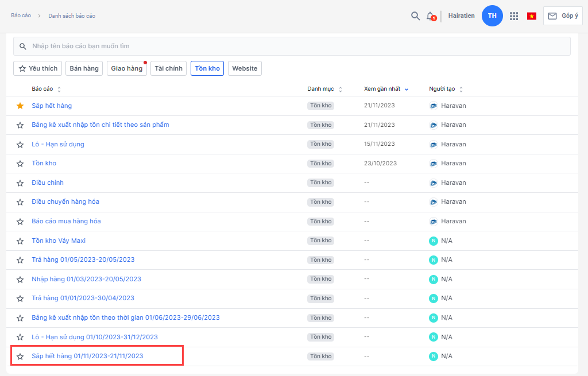Open the Điều chuyển hàng hóa report

[x=65, y=202]
